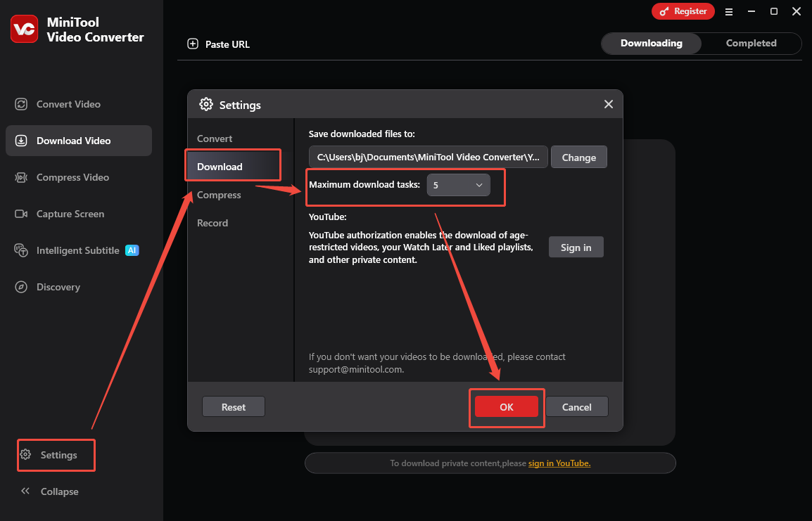Click the Discovery compass icon
This screenshot has height=521, width=812.
[x=21, y=287]
